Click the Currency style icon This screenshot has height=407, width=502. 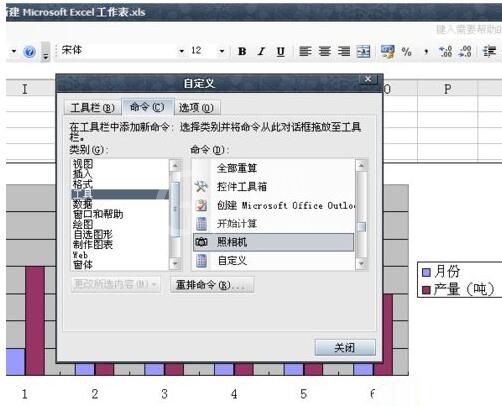click(x=387, y=52)
